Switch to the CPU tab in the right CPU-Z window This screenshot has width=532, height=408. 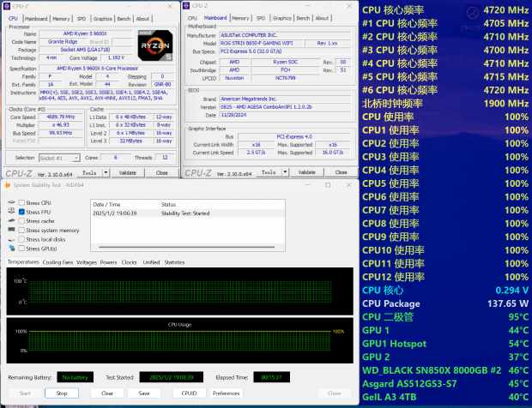tap(192, 18)
